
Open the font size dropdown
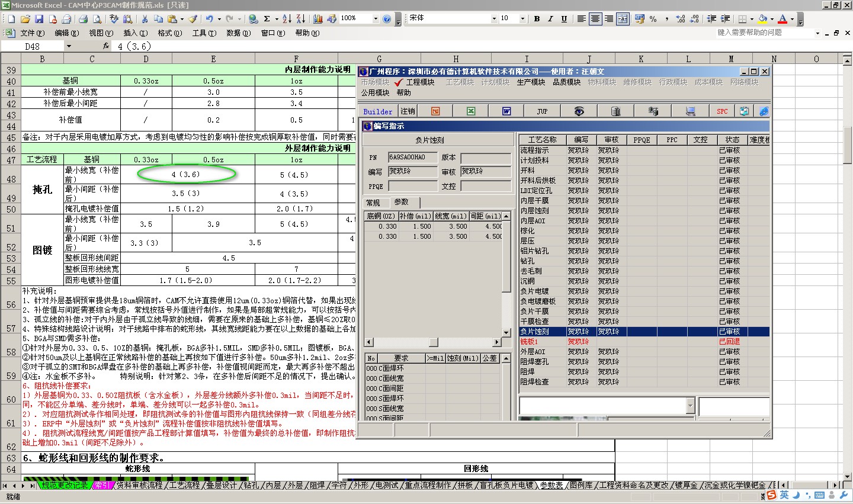522,19
